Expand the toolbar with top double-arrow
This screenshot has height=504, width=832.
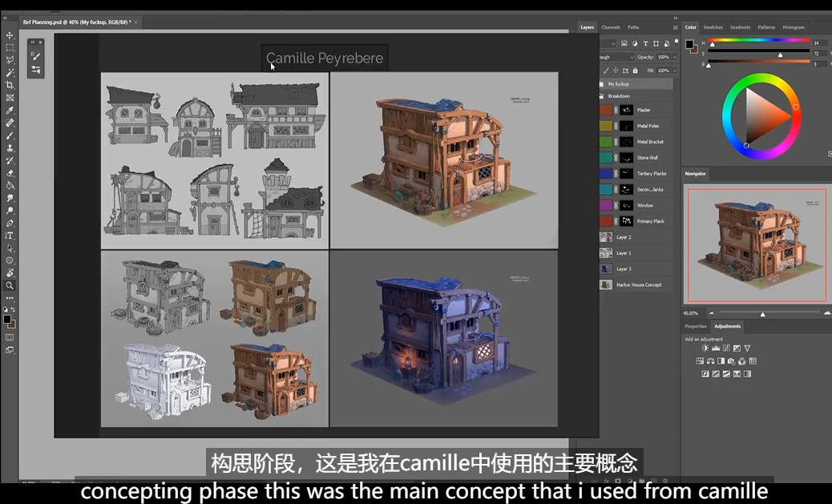click(6, 18)
